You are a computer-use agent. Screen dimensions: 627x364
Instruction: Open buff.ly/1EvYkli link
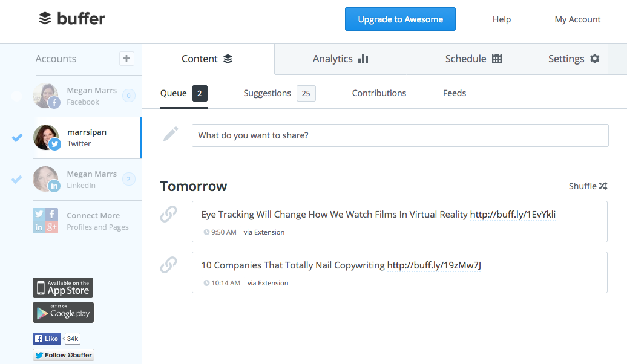(513, 215)
